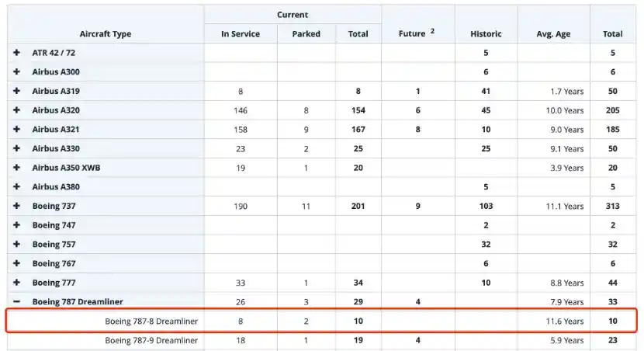
Task: Click plus icon next to Airbus A330
Action: (16, 148)
